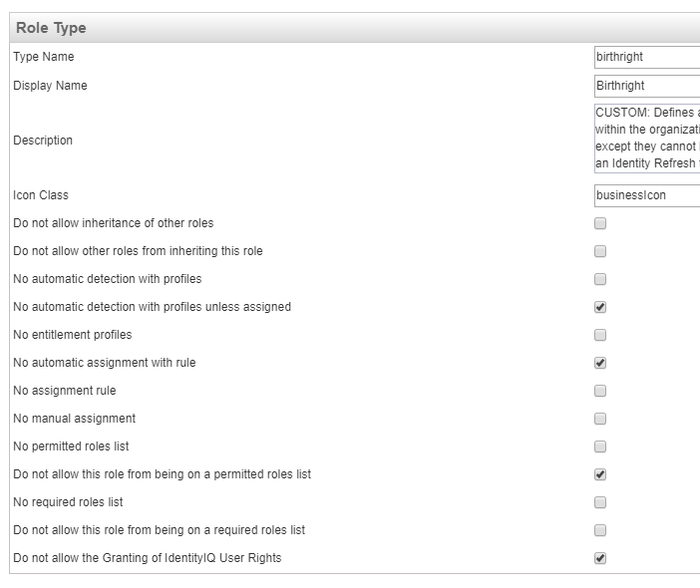The width and height of the screenshot is (700, 588).
Task: Uncheck 'No automatic detection with profiles unless assigned'
Action: (x=600, y=307)
